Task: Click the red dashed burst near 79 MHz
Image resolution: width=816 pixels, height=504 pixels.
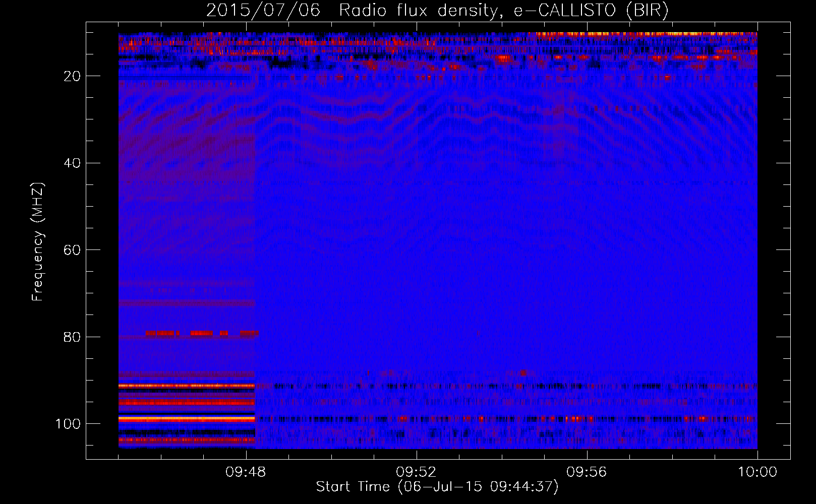Action: [x=202, y=333]
